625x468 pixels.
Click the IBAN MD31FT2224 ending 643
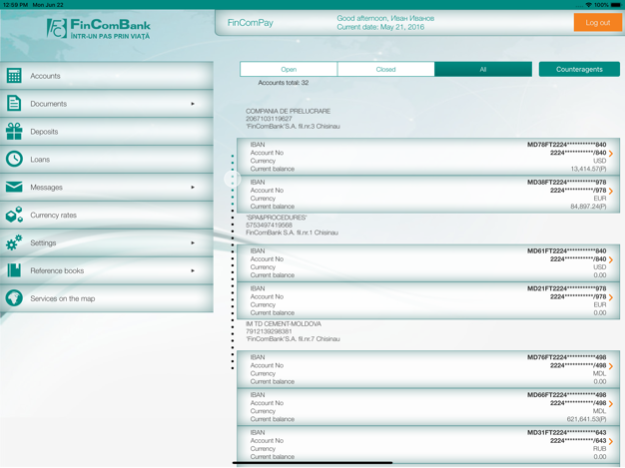click(x=566, y=433)
